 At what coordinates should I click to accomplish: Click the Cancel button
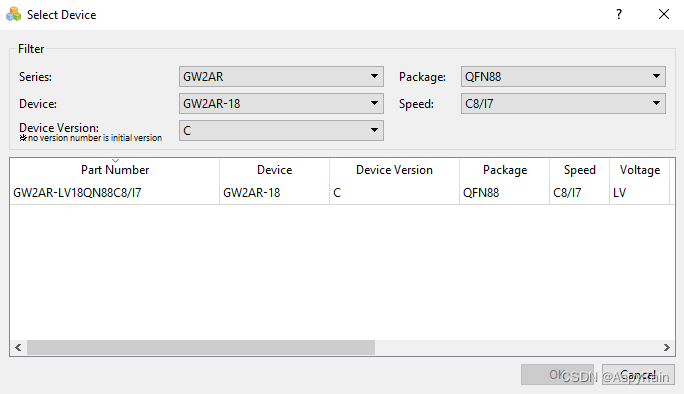638,374
